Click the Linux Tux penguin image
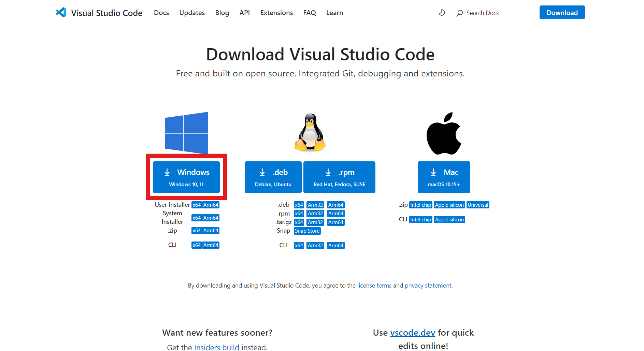Viewport: 644px width, 351px height. [x=310, y=133]
